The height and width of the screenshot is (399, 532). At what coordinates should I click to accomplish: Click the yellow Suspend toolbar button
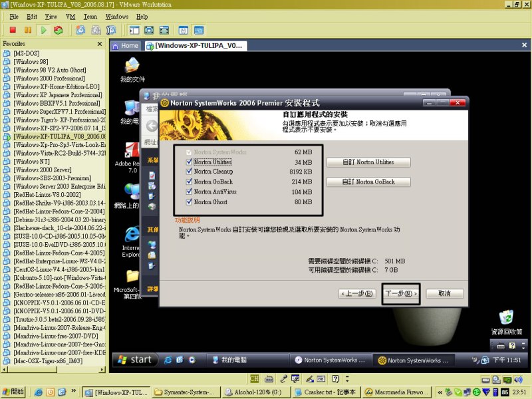pos(28,30)
